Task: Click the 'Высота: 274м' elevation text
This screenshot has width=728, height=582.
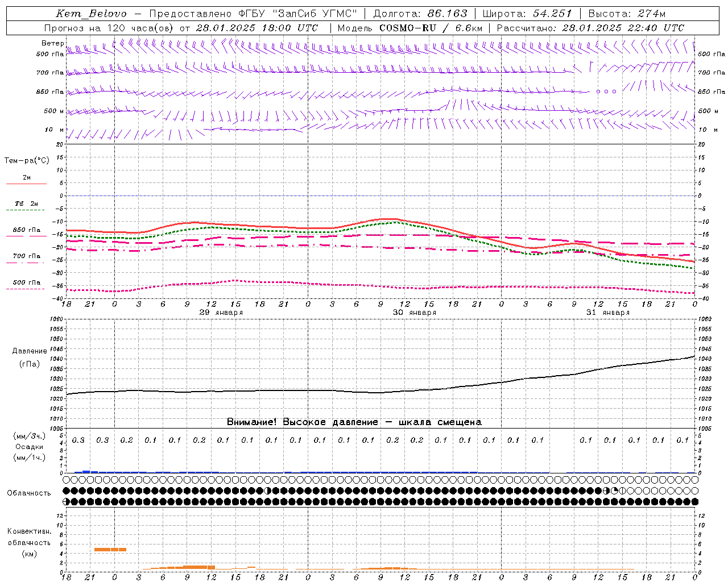Action: coord(627,14)
